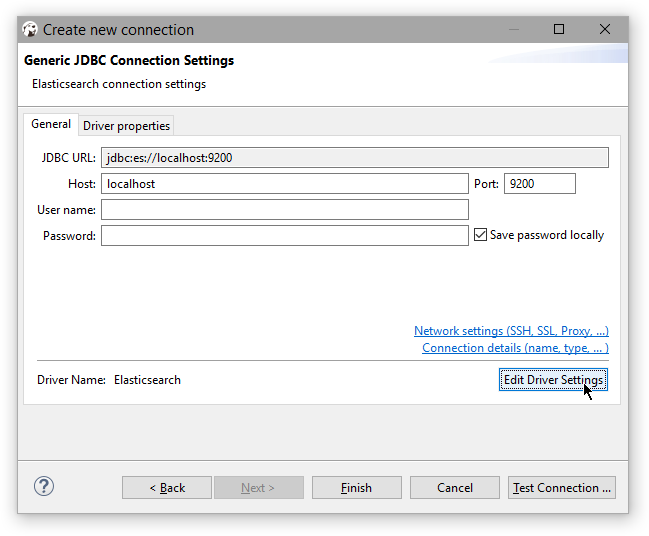Select the Port field showing 9200
Viewport: 649px width, 536px height.
pos(540,184)
